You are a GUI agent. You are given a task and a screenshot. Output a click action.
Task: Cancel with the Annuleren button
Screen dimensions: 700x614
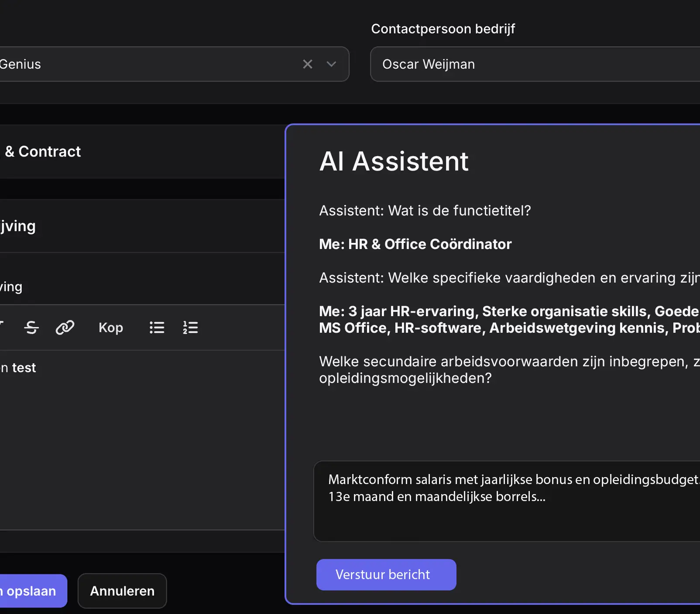(x=122, y=591)
